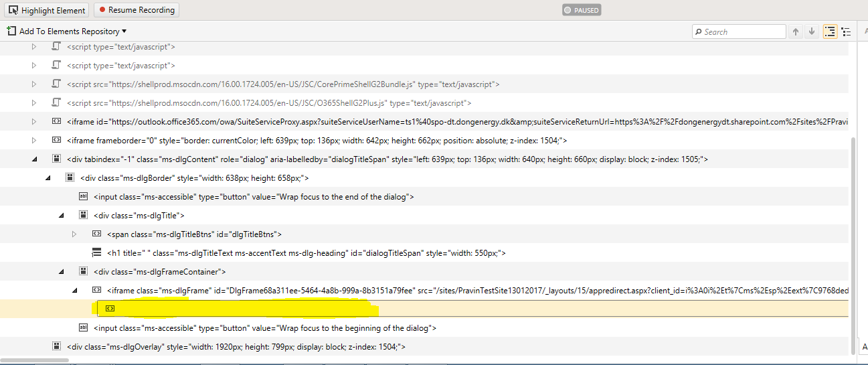Expand the dlgTitleBtns span node
The width and height of the screenshot is (868, 365).
click(x=74, y=234)
